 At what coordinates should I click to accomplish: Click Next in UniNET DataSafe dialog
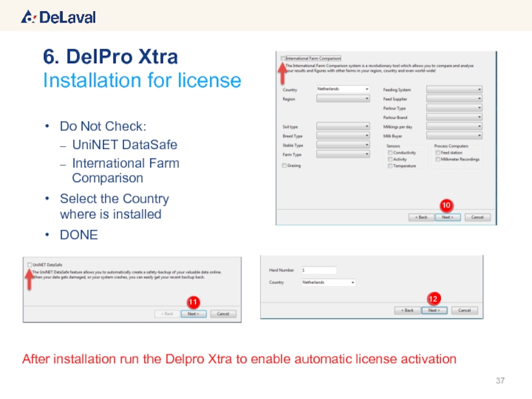pos(194,314)
